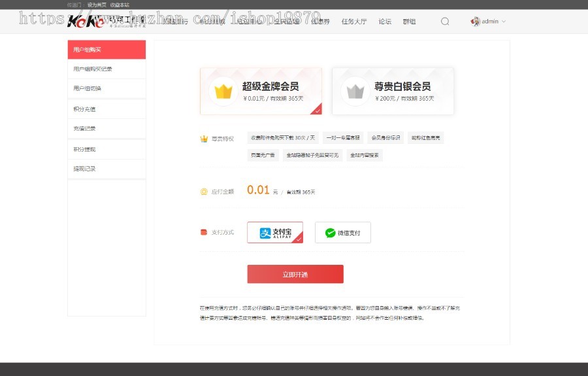Click the 全站内容搜索 privilege tag
The image size is (588, 376).
pyautogui.click(x=365, y=155)
